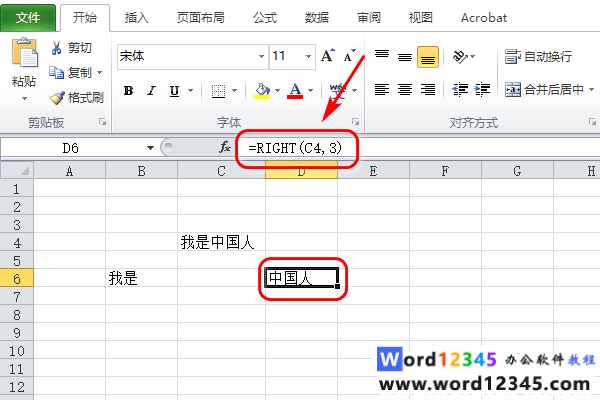Image resolution: width=600 pixels, height=400 pixels.
Task: Switch to 页面布局 (Page Layout) tab
Action: pyautogui.click(x=201, y=18)
